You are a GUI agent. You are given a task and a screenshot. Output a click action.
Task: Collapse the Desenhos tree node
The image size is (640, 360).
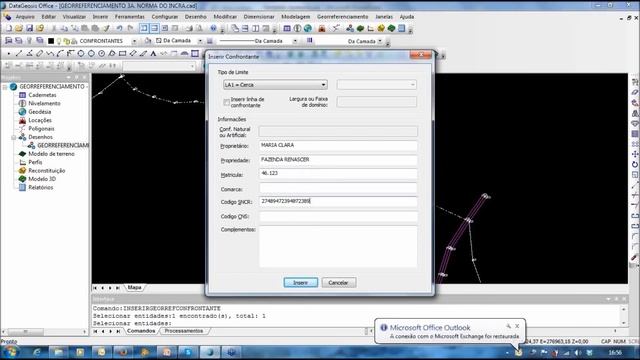pos(13,137)
